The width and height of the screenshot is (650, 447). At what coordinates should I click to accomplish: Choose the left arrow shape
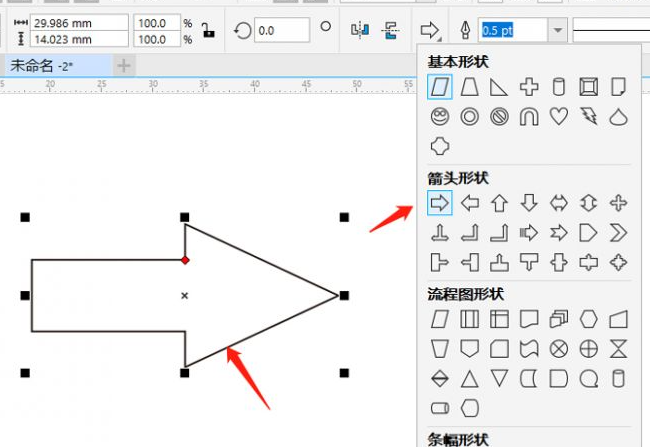(469, 204)
